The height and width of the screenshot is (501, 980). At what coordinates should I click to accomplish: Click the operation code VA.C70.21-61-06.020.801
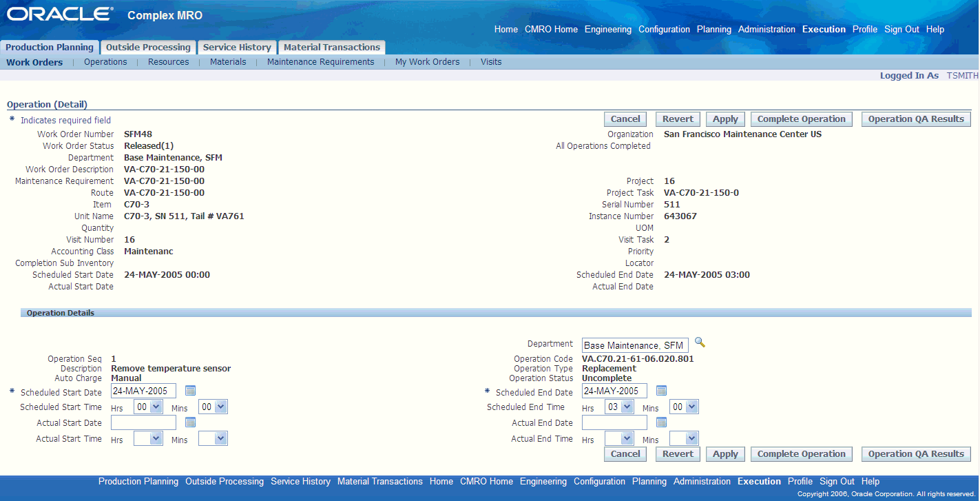click(638, 359)
